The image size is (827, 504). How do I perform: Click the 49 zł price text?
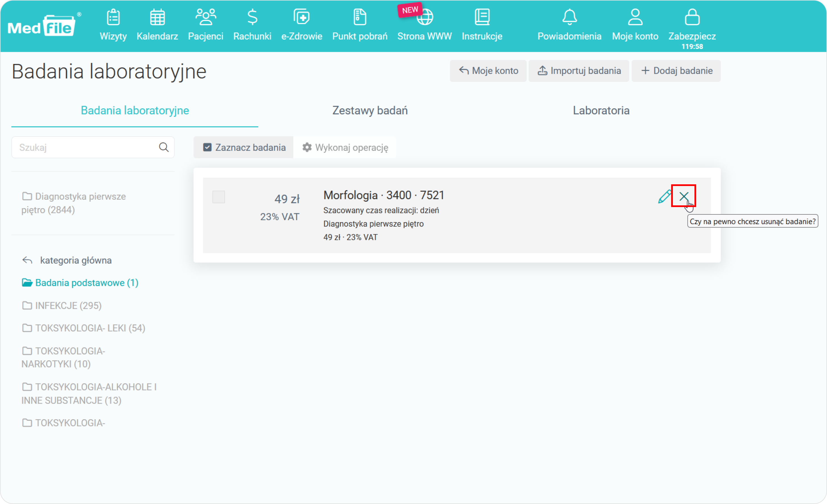coord(287,199)
